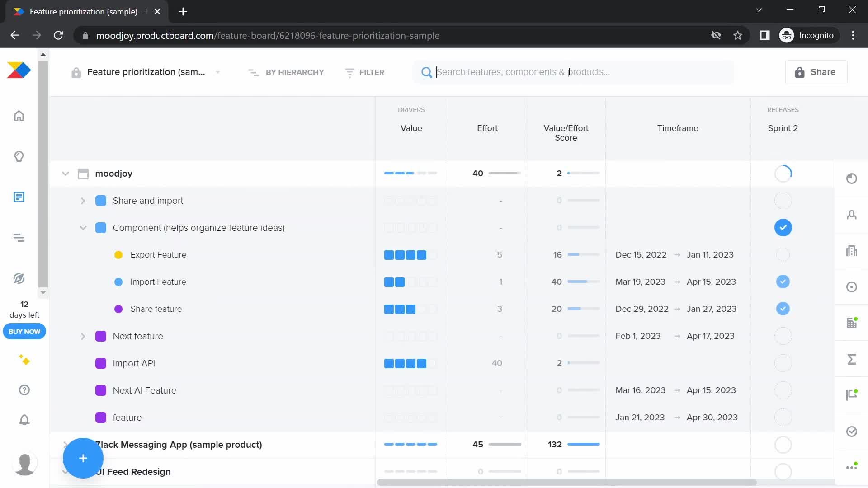Click the Share button
Image resolution: width=868 pixels, height=488 pixels.
816,72
